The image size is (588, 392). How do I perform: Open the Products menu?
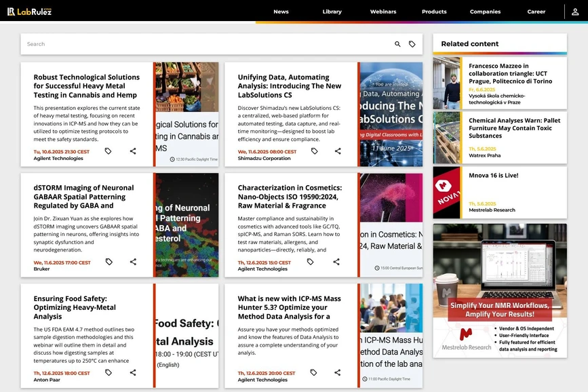tap(434, 12)
